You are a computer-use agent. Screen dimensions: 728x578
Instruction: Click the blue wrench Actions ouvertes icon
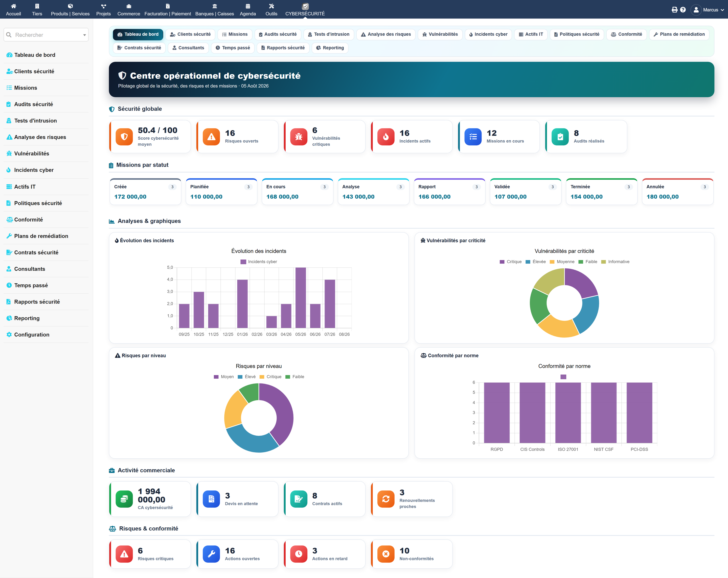211,554
